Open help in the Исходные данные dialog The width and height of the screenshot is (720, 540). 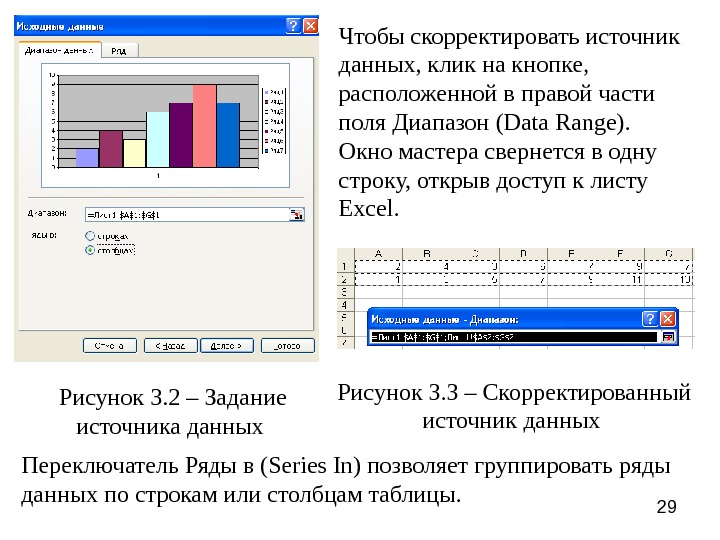pyautogui.click(x=293, y=26)
